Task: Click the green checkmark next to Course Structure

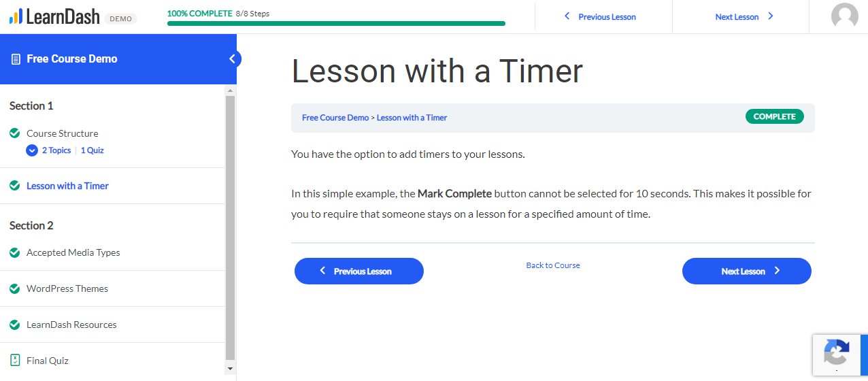Action: (15, 133)
